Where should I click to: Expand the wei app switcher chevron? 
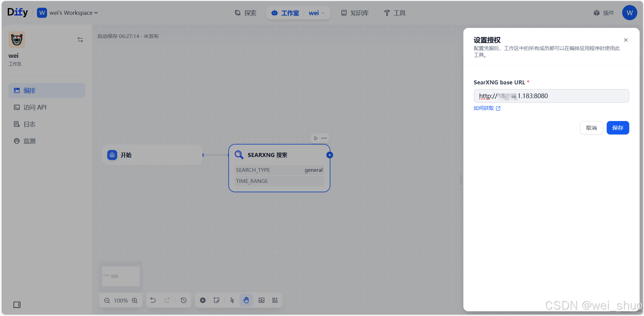click(x=323, y=13)
